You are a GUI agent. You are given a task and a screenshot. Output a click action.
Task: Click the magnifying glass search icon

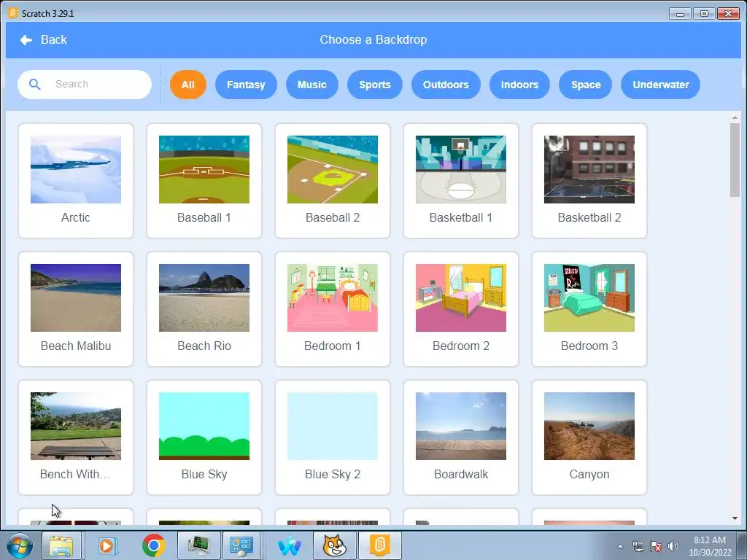[35, 85]
